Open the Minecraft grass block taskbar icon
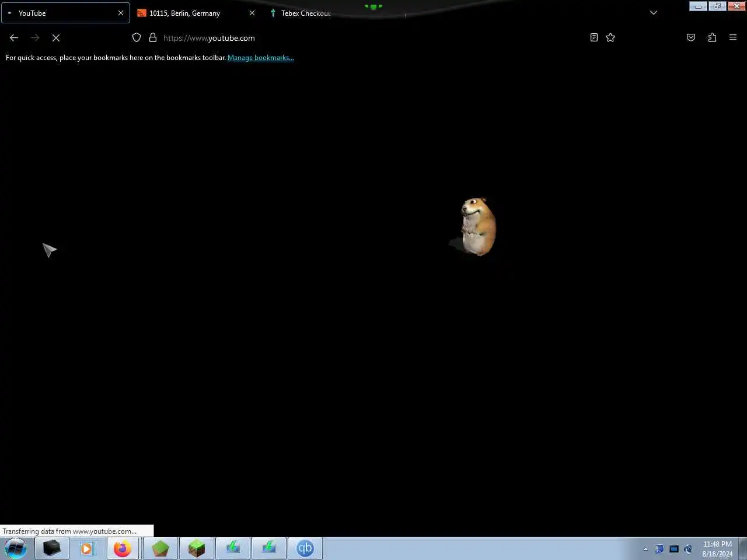This screenshot has width=747, height=560. 197,548
